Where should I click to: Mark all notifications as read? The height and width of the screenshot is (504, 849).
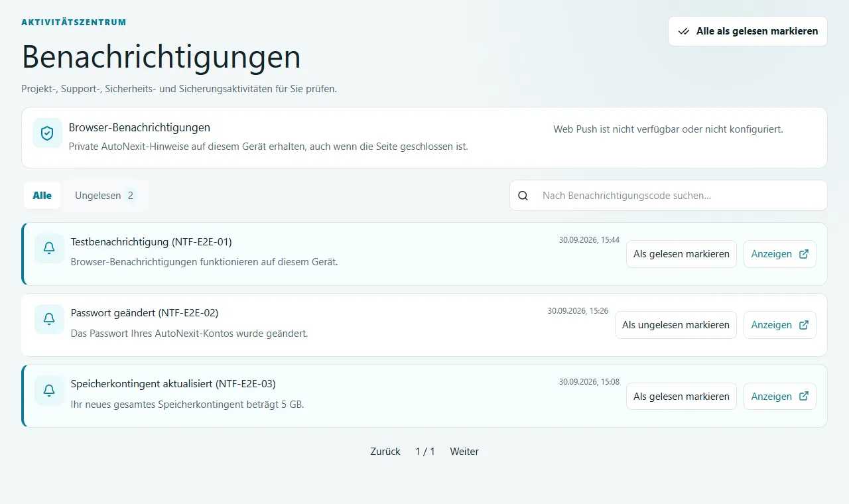click(x=748, y=31)
